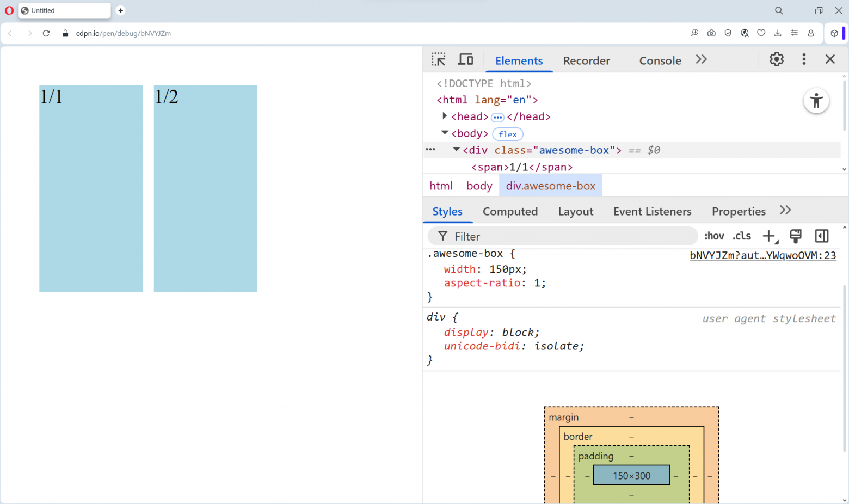Toggle the device emulation toolbar
The width and height of the screenshot is (849, 504).
(x=465, y=59)
